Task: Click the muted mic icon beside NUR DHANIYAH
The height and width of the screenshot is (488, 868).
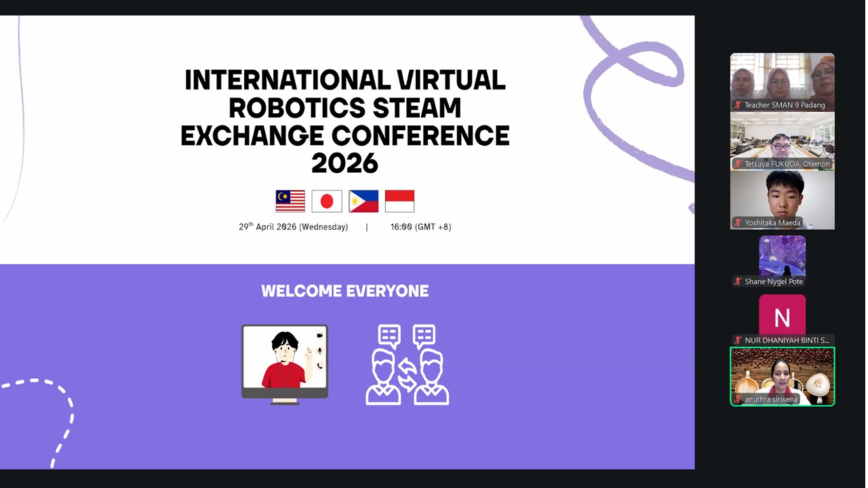Action: (738, 340)
